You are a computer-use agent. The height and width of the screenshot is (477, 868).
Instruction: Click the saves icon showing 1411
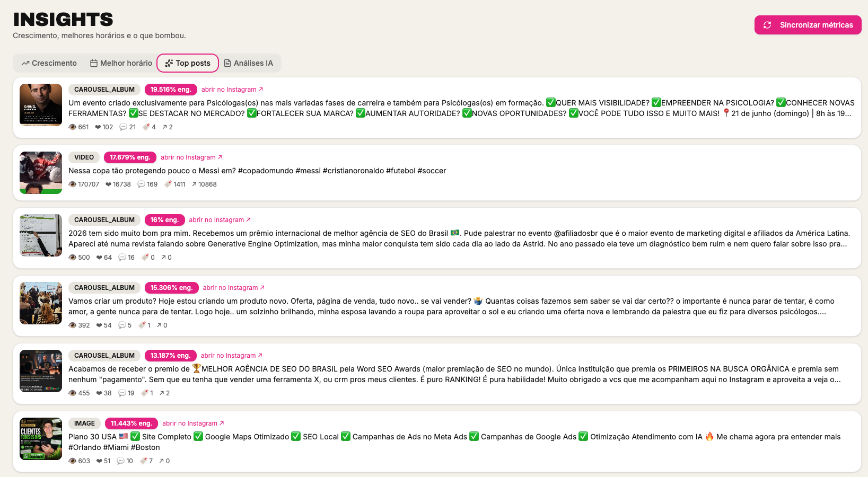point(168,184)
